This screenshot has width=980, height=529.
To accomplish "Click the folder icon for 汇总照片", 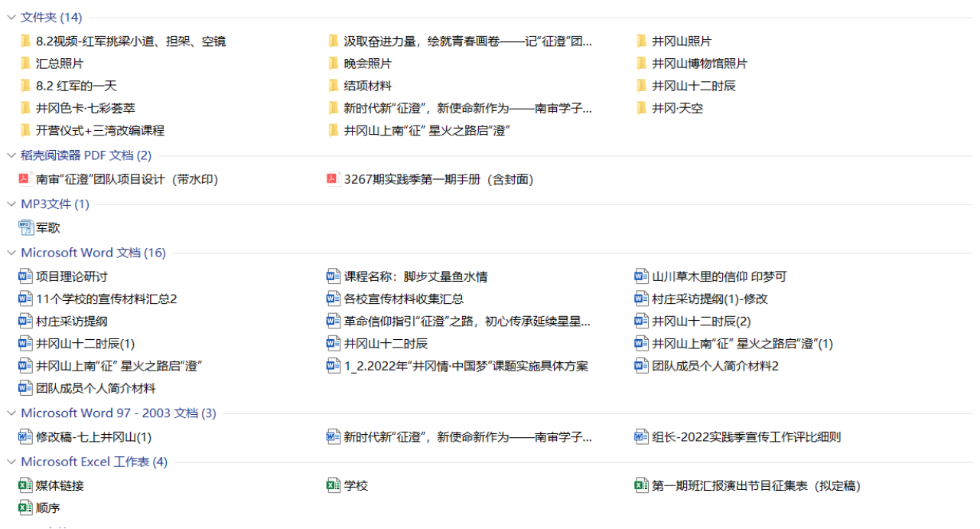I will tap(25, 64).
